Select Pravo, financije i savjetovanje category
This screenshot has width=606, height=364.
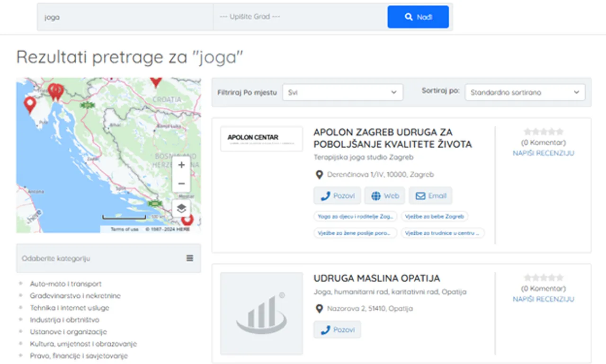click(x=79, y=356)
